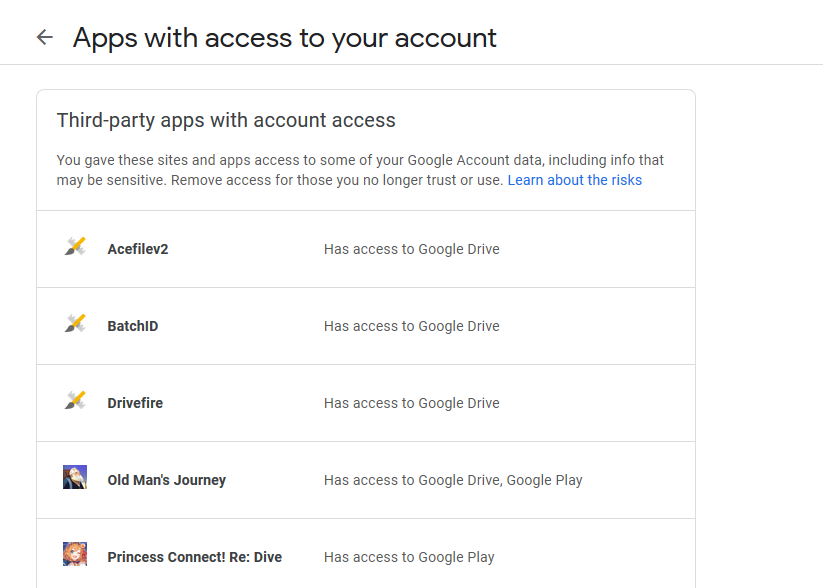Select the Old Man's Journey app name
This screenshot has width=823, height=588.
[x=167, y=480]
